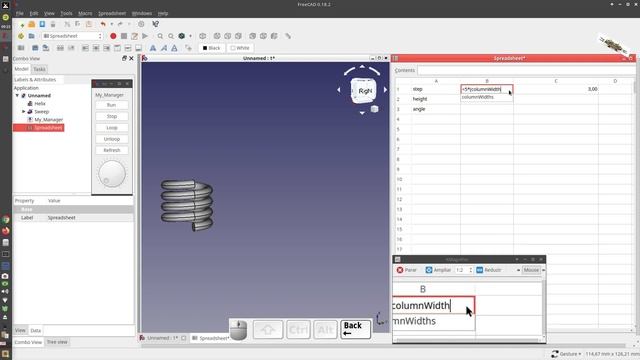
Task: Execute macro with the green play icon
Action: point(145,36)
